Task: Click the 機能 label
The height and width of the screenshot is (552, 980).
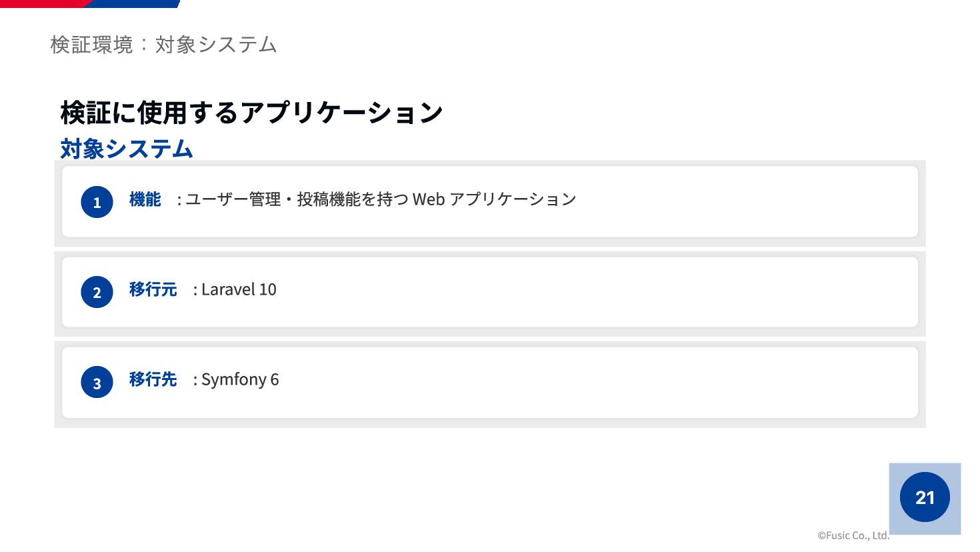Action: pos(145,199)
